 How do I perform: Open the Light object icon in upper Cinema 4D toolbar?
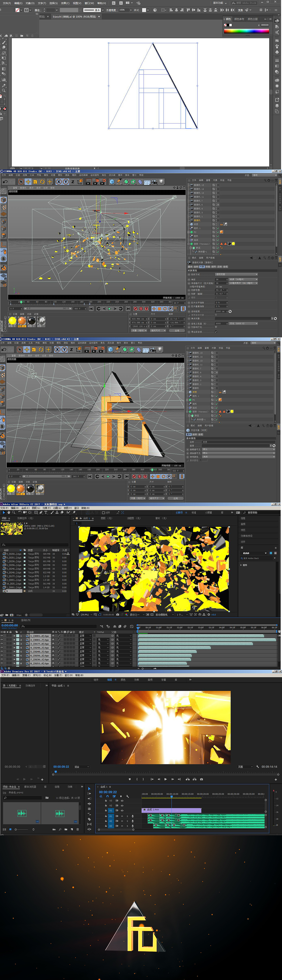pos(161,181)
